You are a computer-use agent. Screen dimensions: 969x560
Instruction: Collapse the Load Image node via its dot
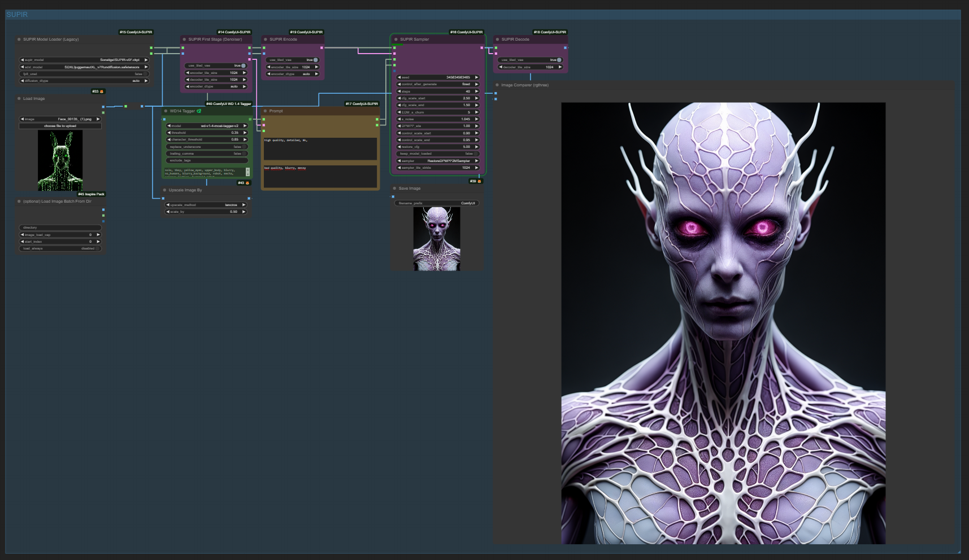click(x=19, y=99)
